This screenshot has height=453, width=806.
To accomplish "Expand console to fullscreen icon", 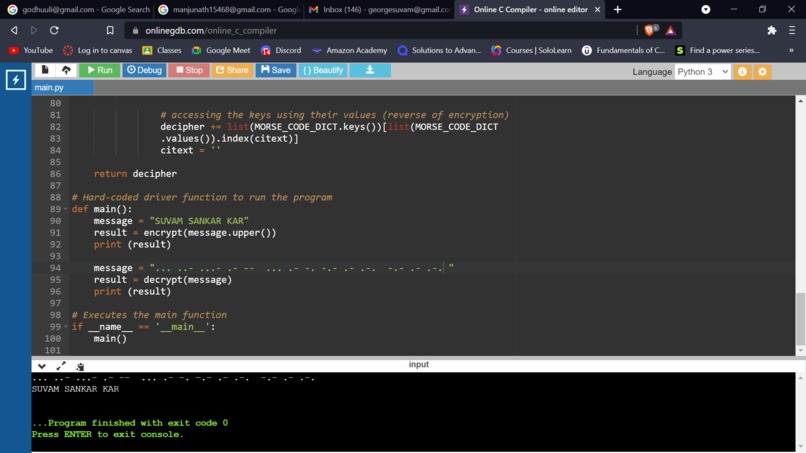I will pyautogui.click(x=61, y=366).
